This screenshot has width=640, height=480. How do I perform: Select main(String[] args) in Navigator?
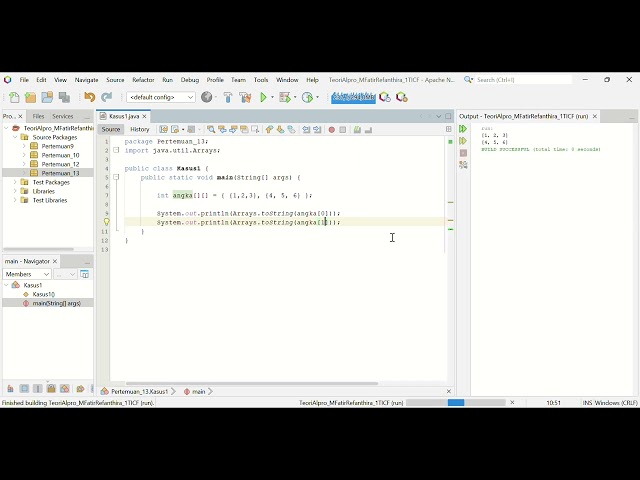(x=56, y=303)
